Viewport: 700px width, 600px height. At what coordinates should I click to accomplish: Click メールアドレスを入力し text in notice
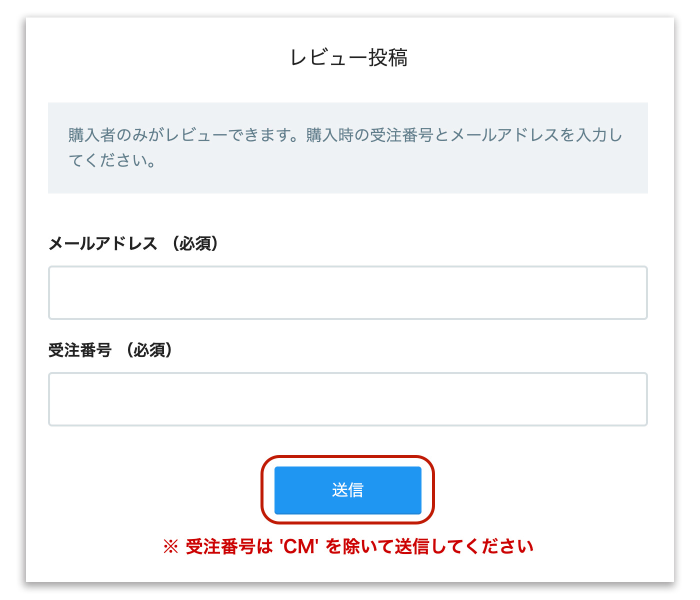[536, 135]
